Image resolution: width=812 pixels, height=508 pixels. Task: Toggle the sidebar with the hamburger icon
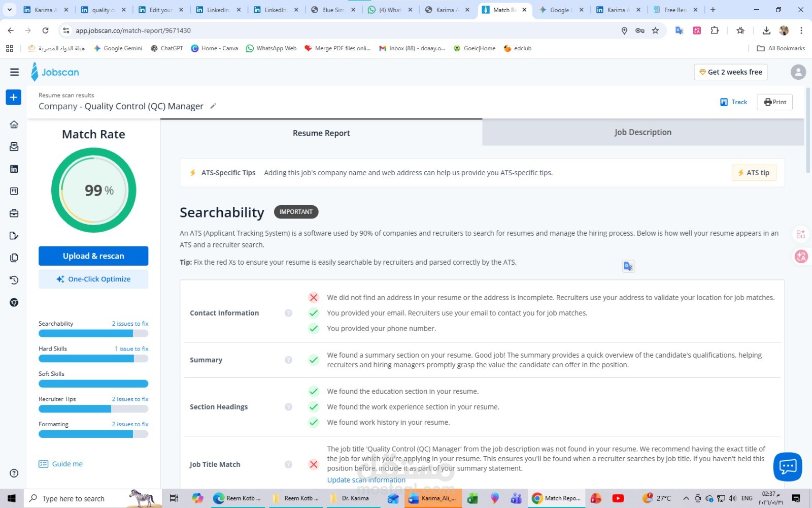pyautogui.click(x=14, y=72)
